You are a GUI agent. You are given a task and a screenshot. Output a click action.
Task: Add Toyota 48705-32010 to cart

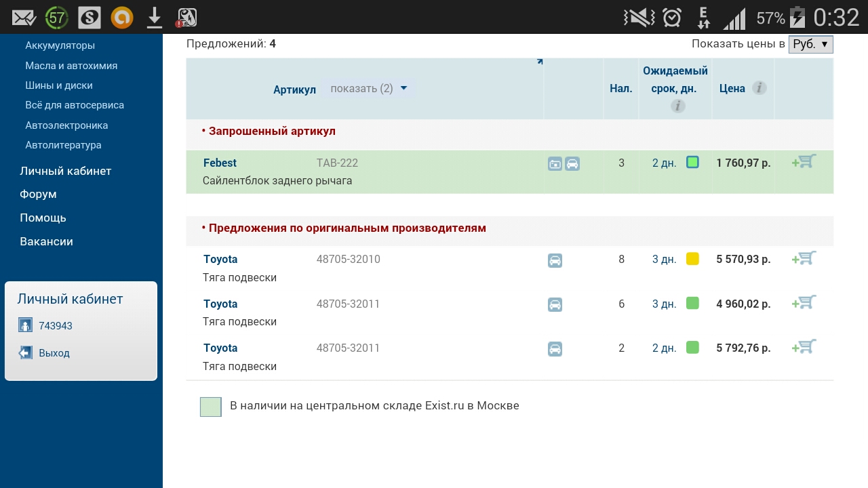click(804, 258)
